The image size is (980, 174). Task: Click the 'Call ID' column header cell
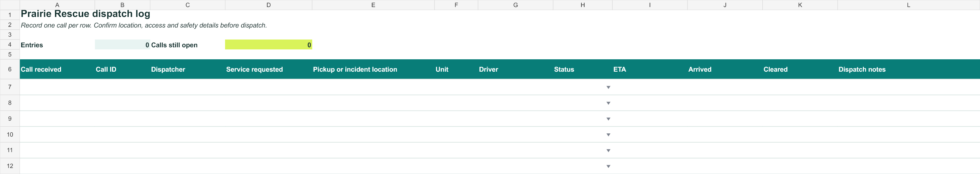pos(122,69)
